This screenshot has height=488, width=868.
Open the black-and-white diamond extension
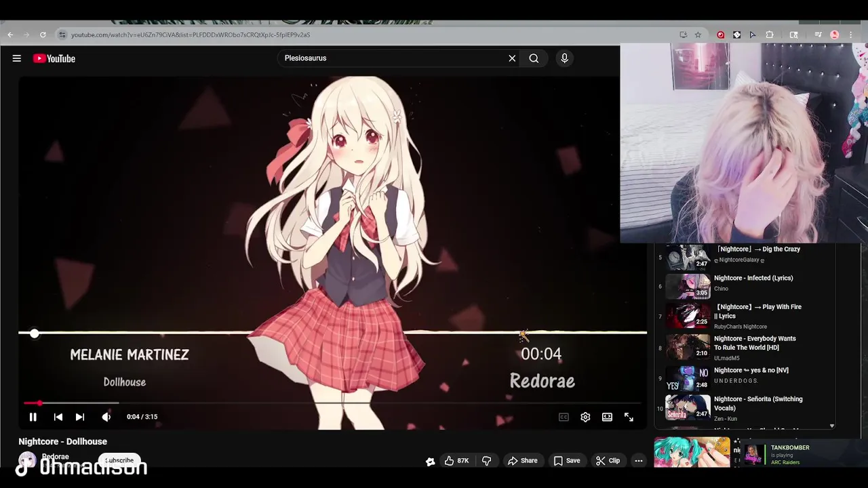(x=736, y=35)
